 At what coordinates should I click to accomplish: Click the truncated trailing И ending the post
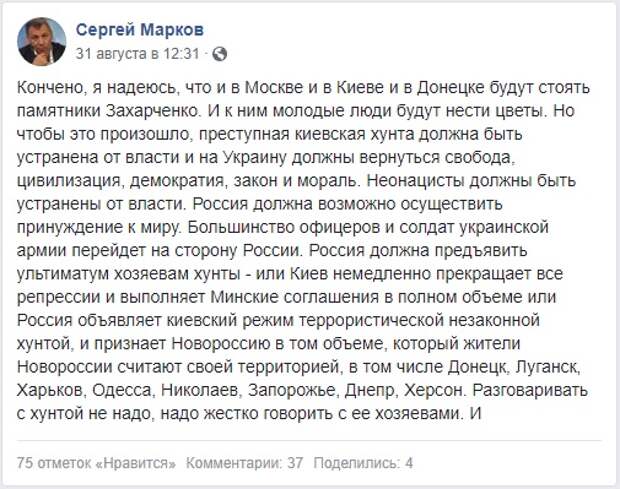[x=476, y=414]
